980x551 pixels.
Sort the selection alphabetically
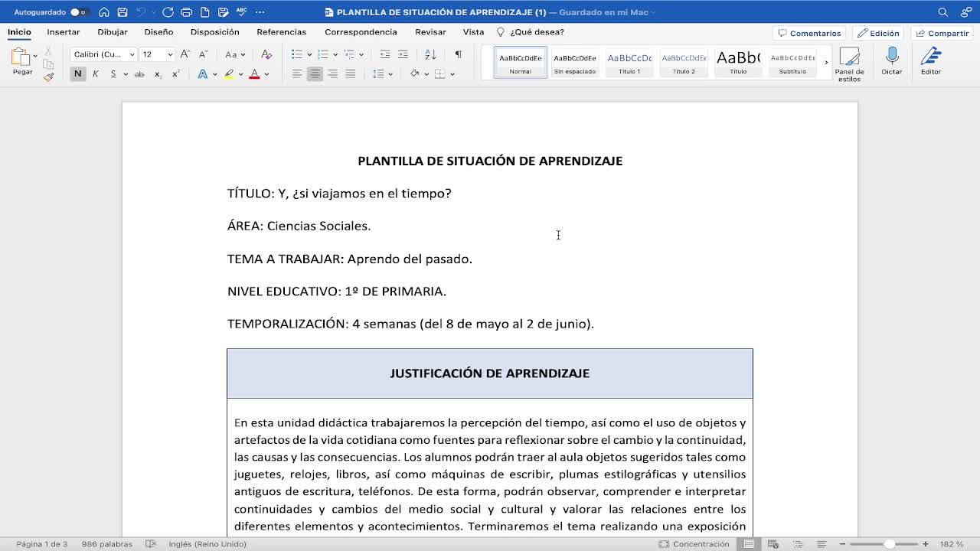(430, 54)
